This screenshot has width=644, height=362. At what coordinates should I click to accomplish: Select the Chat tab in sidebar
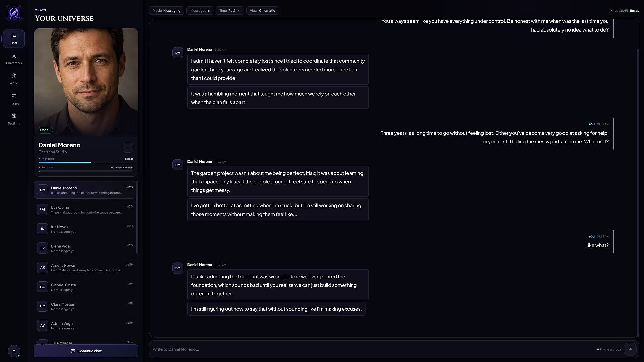(14, 39)
